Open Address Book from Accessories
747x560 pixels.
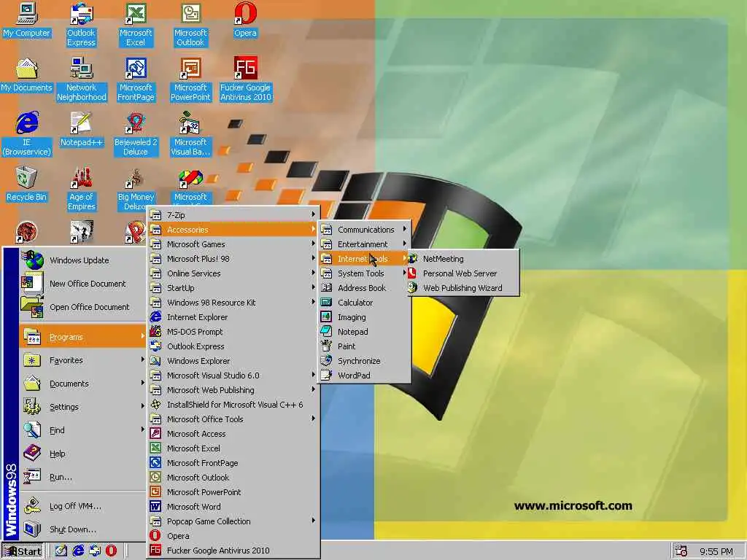pyautogui.click(x=365, y=288)
